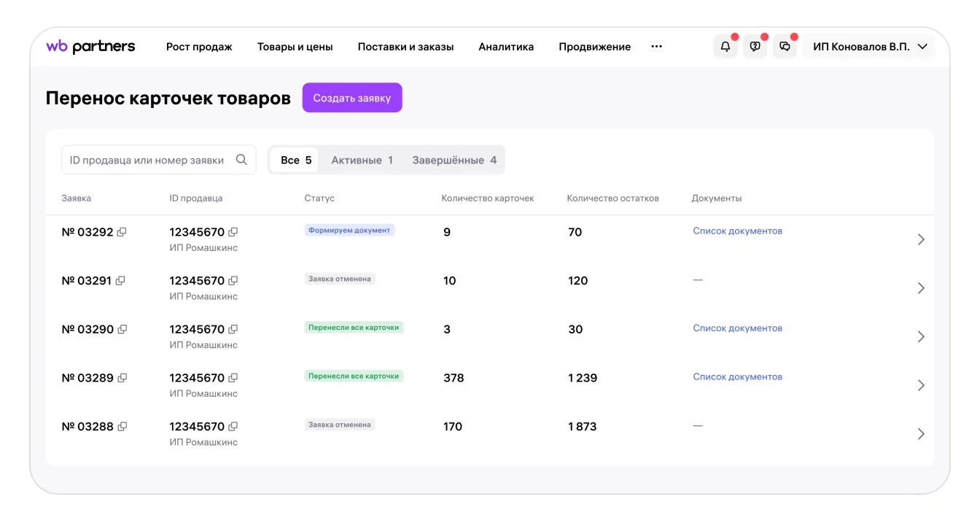Copy request number 03289
Viewport: 980px width, 521px height.
(122, 378)
